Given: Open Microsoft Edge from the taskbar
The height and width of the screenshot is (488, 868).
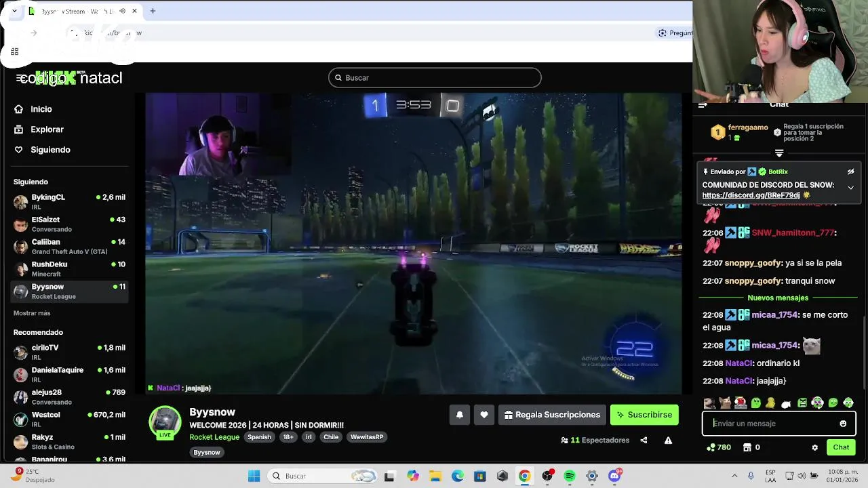Looking at the screenshot, I should click(458, 476).
